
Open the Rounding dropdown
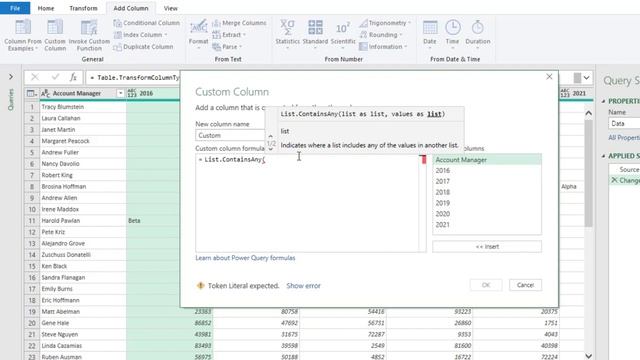point(381,35)
